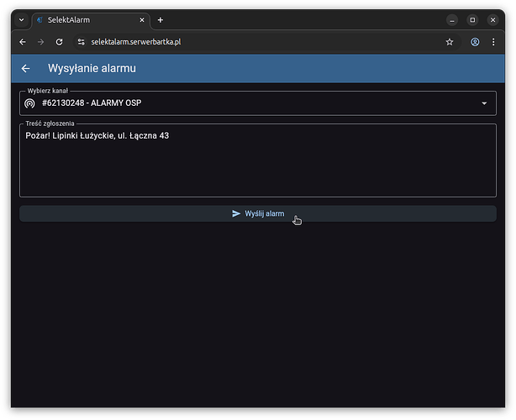View site information icon next to URL
The width and height of the screenshot is (516, 420).
coord(81,42)
